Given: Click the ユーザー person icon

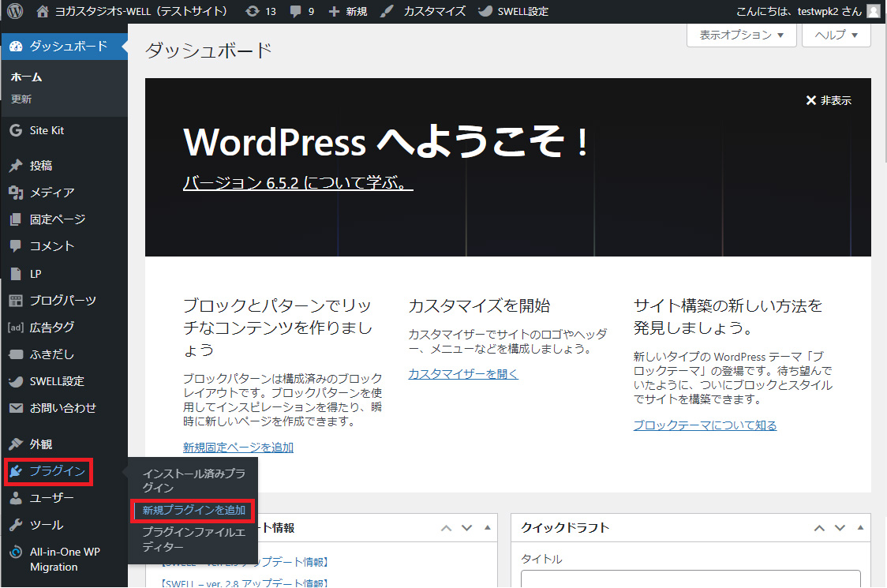Looking at the screenshot, I should point(16,498).
